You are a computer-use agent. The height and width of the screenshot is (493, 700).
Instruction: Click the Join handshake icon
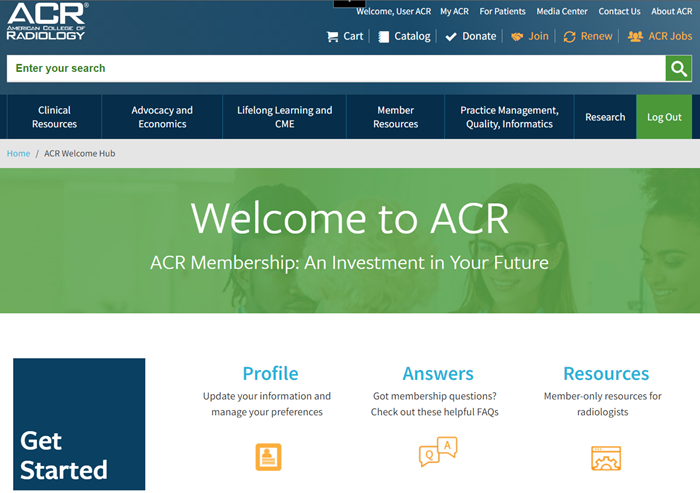pos(517,36)
